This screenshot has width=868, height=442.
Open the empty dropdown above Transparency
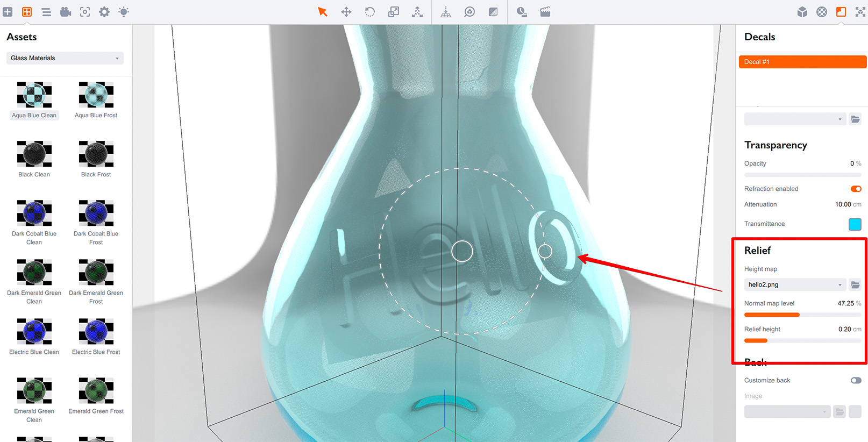(x=795, y=119)
